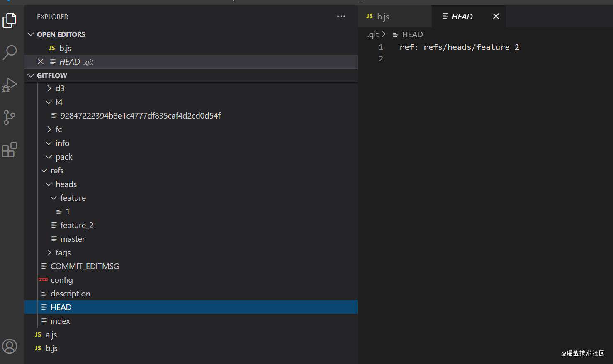Open Explorer more actions ellipsis menu
This screenshot has height=364, width=613.
pos(341,17)
